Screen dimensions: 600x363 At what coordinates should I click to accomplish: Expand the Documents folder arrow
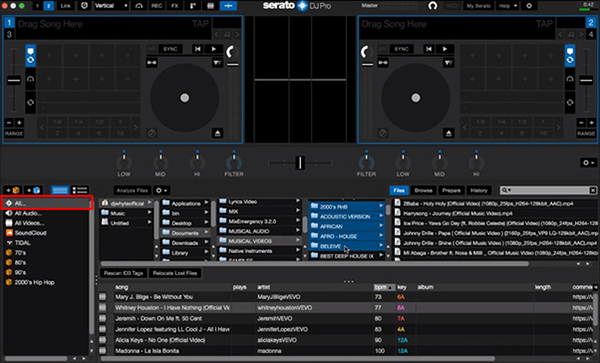pyautogui.click(x=207, y=232)
